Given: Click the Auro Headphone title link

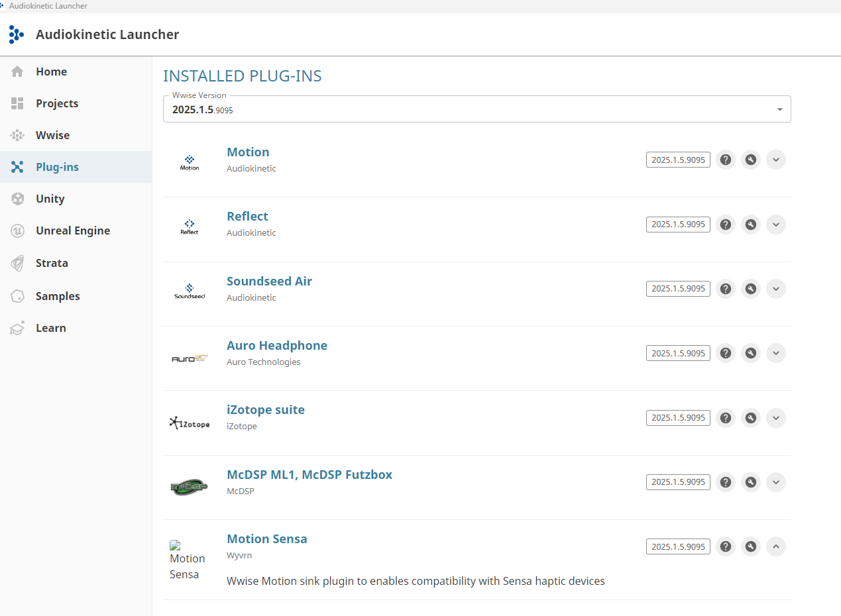Looking at the screenshot, I should pos(277,345).
